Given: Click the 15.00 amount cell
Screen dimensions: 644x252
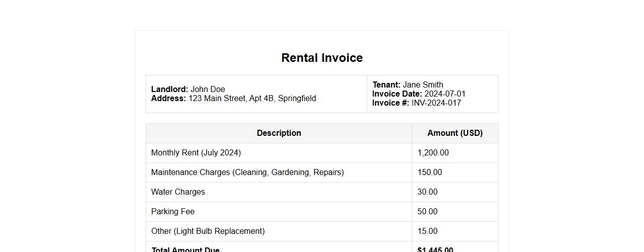Looking at the screenshot, I should point(455,231).
